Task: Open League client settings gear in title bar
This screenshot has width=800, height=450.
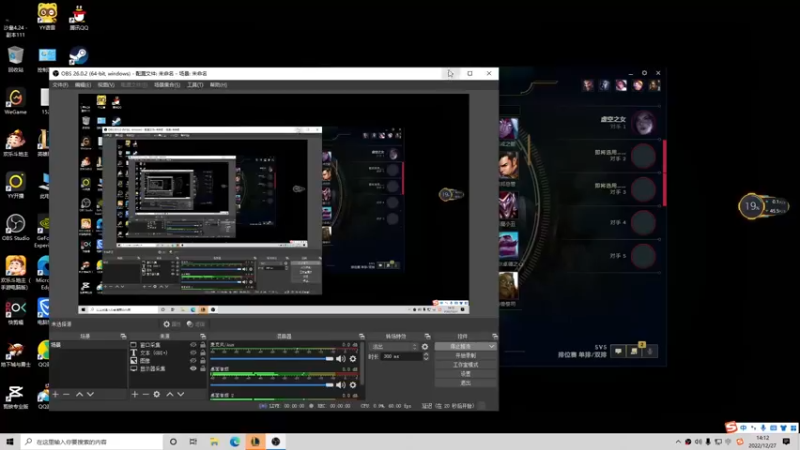Action: [x=644, y=73]
